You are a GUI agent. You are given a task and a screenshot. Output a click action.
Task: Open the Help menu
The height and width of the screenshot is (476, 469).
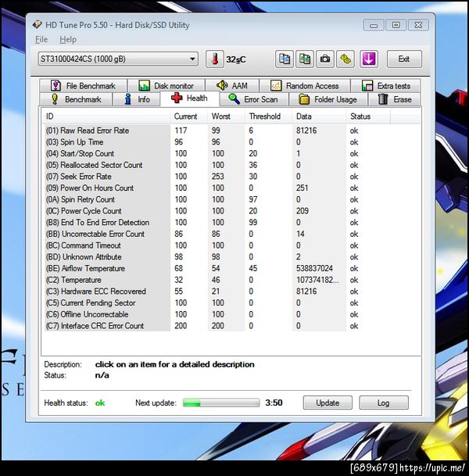click(68, 39)
